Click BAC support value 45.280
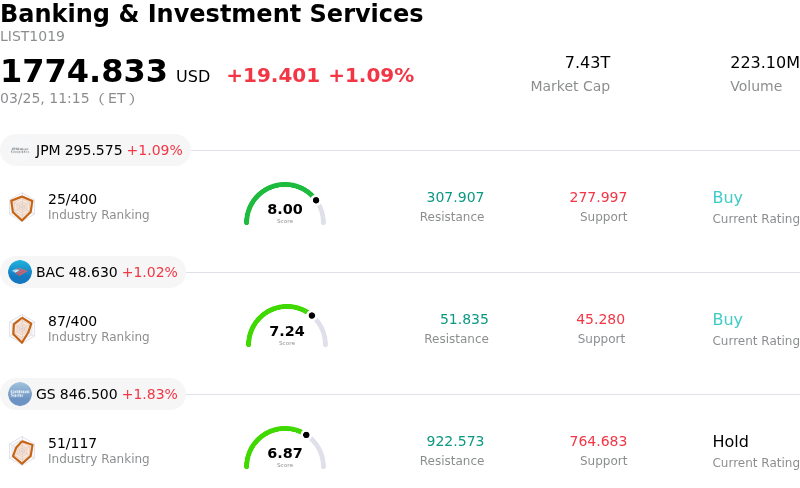This screenshot has width=800, height=488. click(x=600, y=320)
